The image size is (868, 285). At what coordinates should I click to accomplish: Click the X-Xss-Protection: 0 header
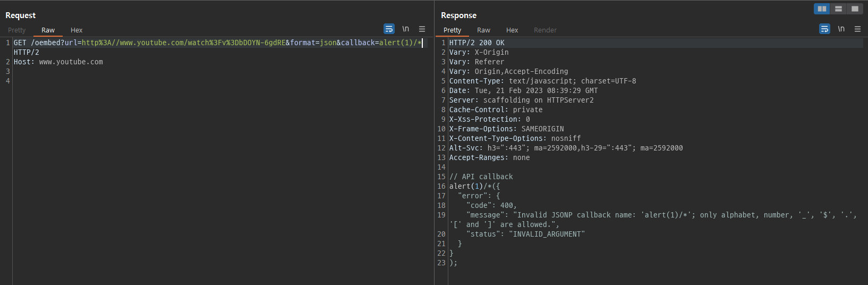[x=490, y=120]
